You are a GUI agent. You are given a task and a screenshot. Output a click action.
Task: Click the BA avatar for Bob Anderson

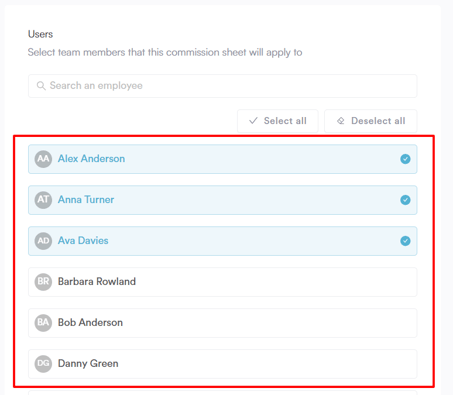click(43, 323)
